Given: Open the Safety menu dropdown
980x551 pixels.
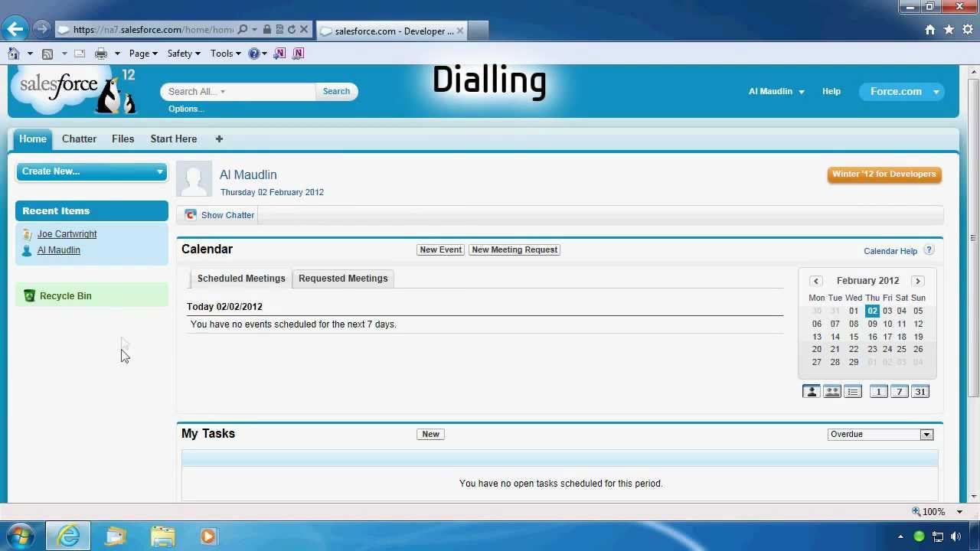Looking at the screenshot, I should pyautogui.click(x=184, y=54).
